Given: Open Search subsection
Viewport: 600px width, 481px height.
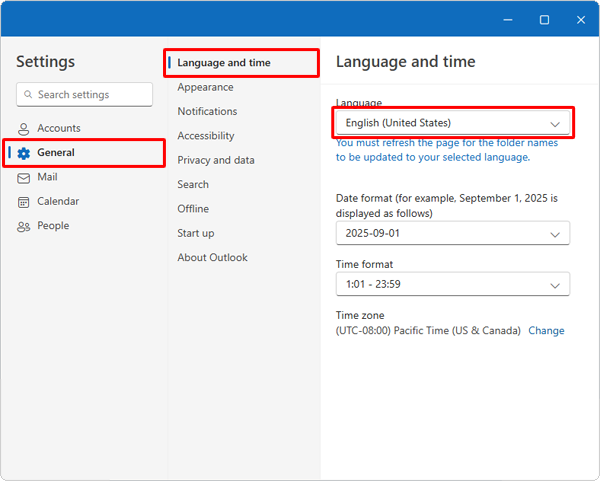Looking at the screenshot, I should tap(193, 184).
